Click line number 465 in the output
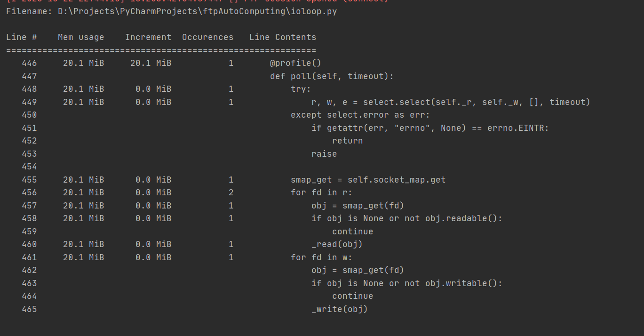The height and width of the screenshot is (336, 644). (x=29, y=309)
